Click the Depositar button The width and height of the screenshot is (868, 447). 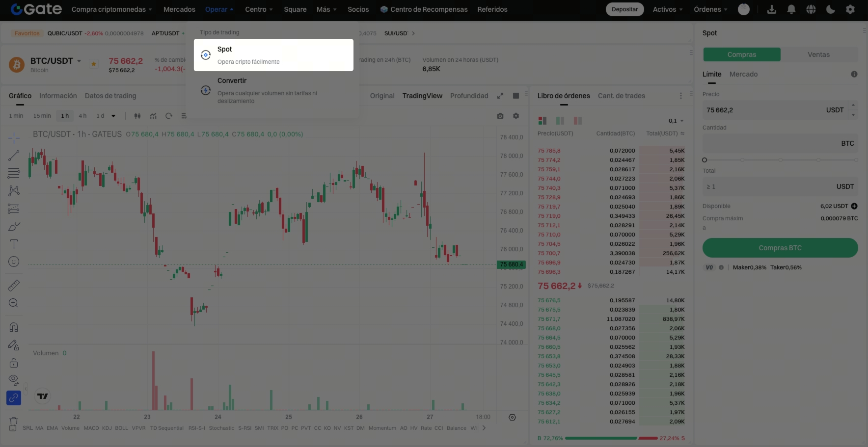tap(624, 9)
